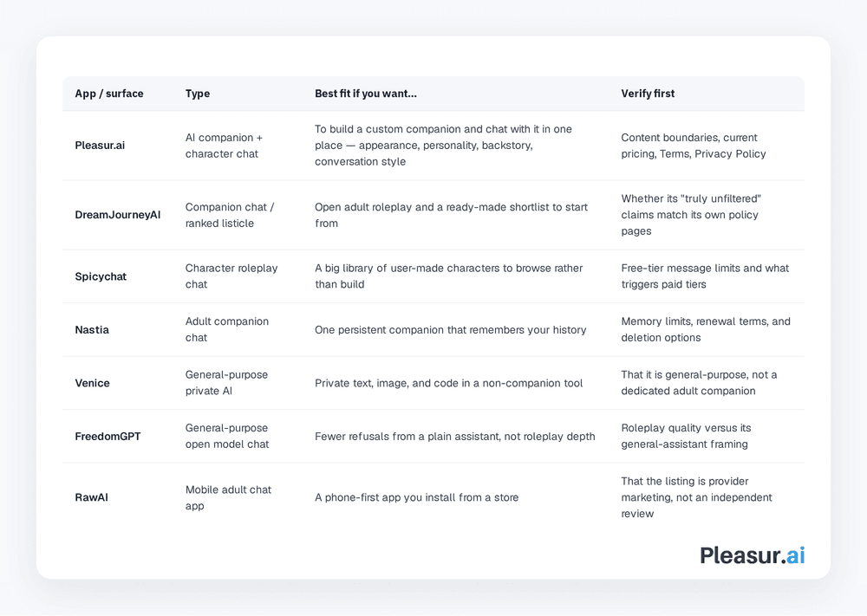Click the FreedomGPT app name
This screenshot has height=616, width=867.
tap(108, 437)
